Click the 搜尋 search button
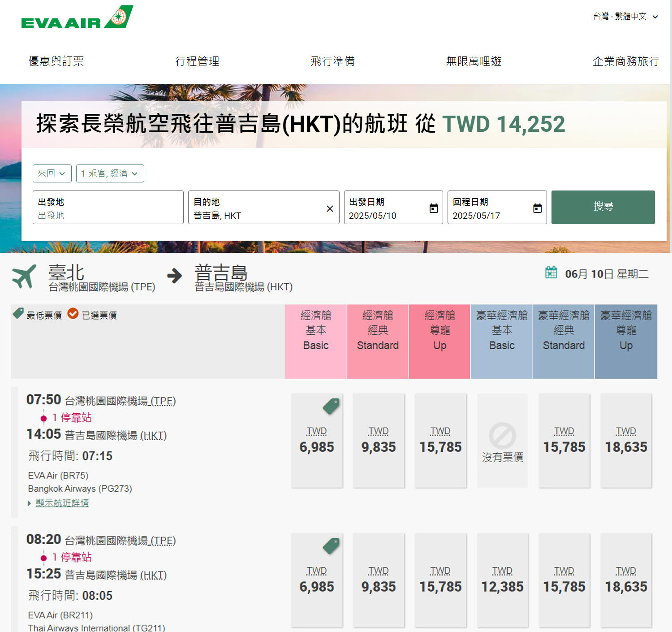This screenshot has width=672, height=632. (x=603, y=207)
